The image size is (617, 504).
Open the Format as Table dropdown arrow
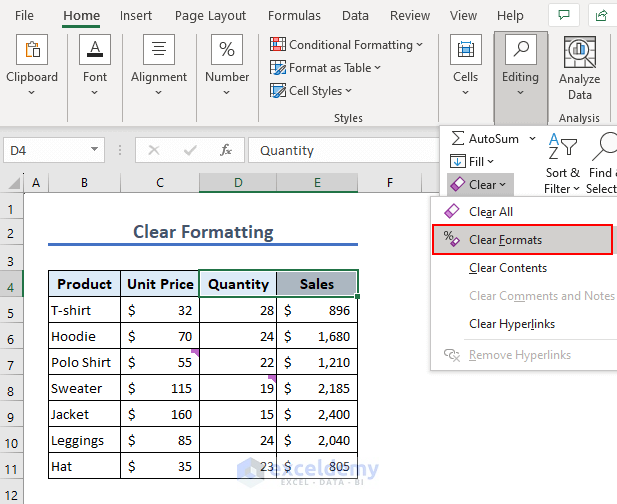click(x=378, y=68)
